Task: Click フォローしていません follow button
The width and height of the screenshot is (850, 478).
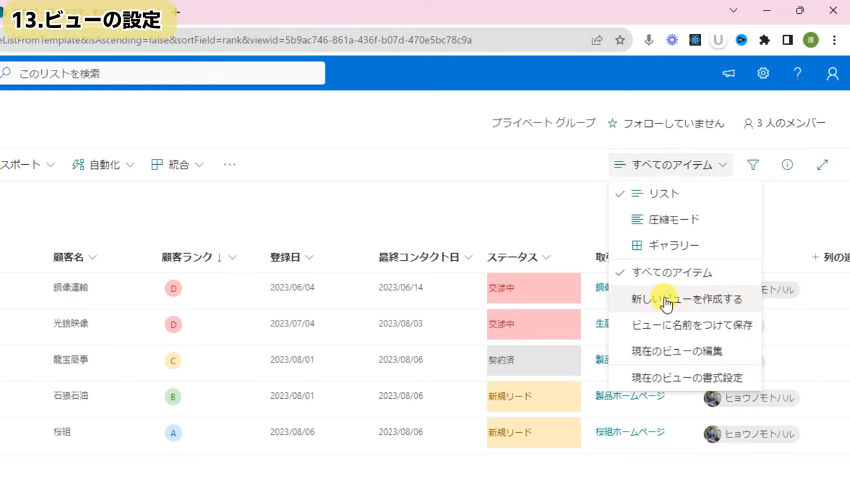Action: click(x=666, y=123)
